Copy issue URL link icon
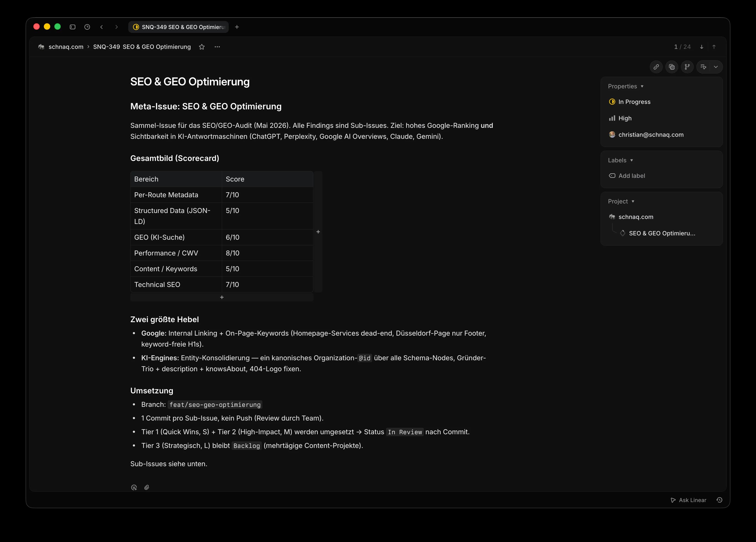The image size is (756, 542). point(656,67)
